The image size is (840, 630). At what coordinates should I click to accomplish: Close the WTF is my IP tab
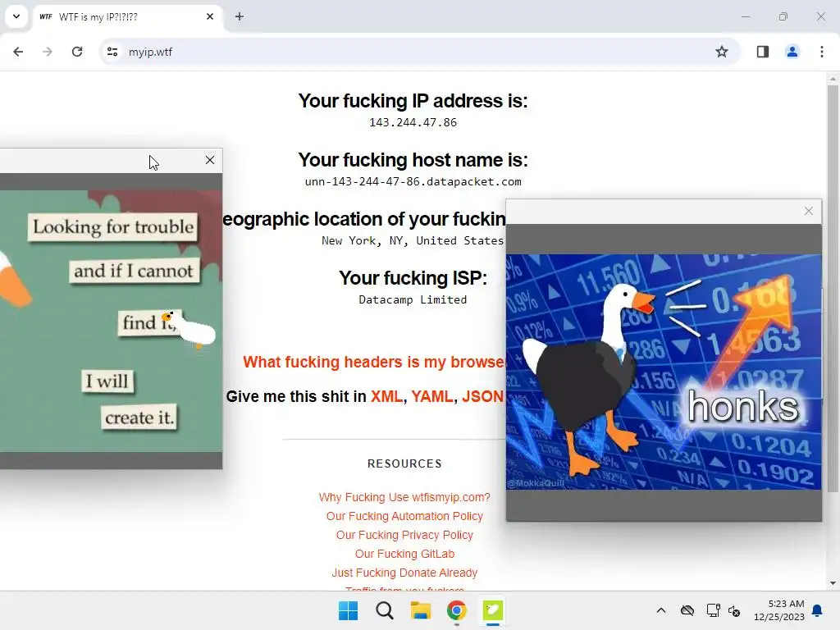210,16
